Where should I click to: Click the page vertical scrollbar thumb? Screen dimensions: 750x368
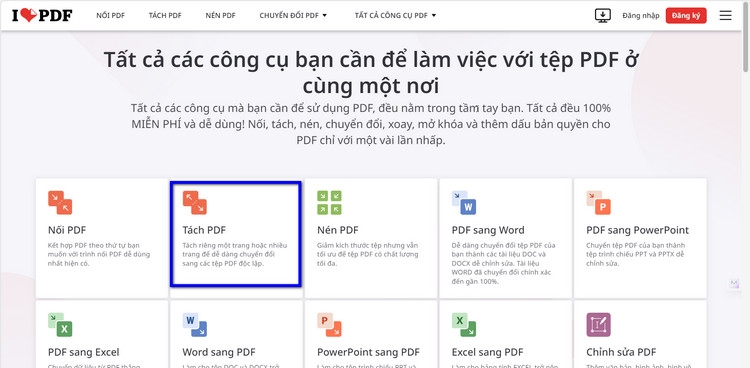[x=746, y=37]
